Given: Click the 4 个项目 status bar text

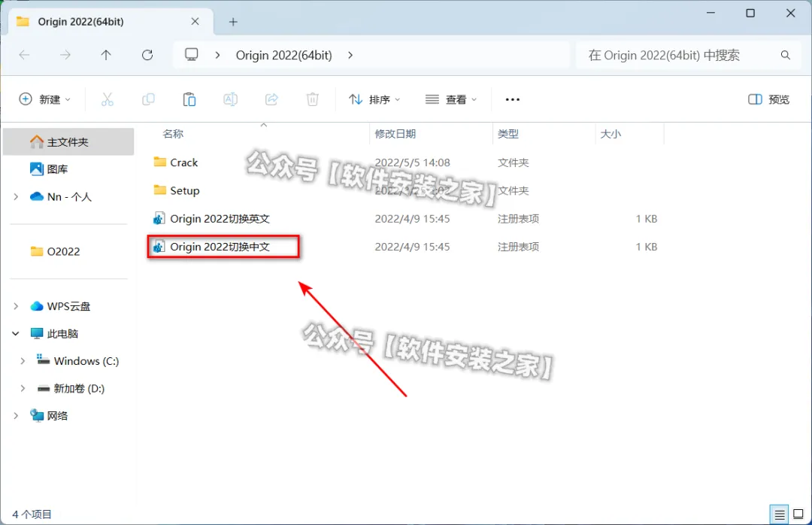Looking at the screenshot, I should coord(32,514).
